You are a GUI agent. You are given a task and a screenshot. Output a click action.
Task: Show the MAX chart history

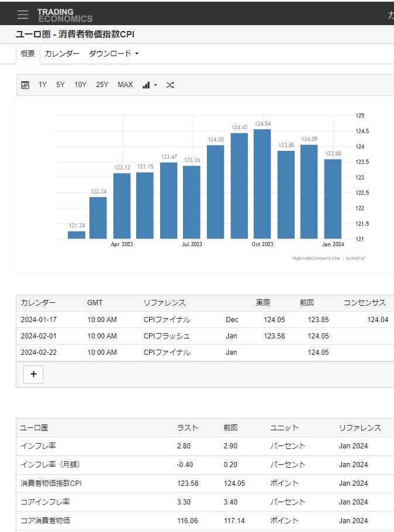(125, 85)
